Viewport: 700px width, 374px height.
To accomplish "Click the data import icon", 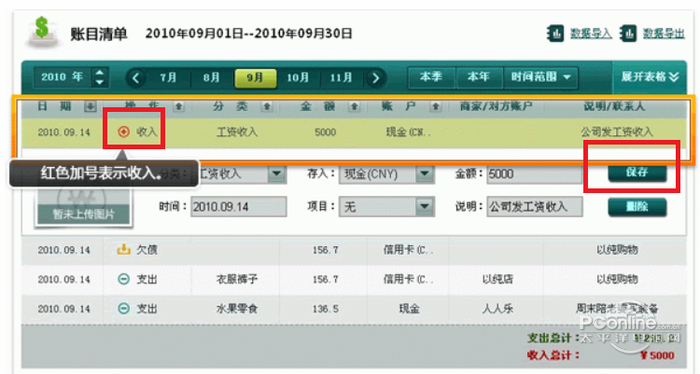I will pos(556,34).
